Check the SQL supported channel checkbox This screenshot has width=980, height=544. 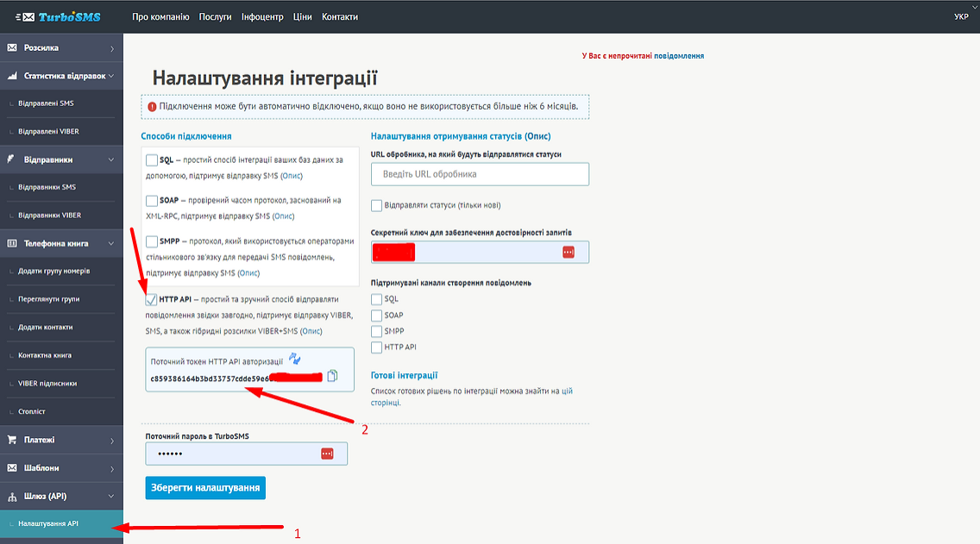click(376, 299)
